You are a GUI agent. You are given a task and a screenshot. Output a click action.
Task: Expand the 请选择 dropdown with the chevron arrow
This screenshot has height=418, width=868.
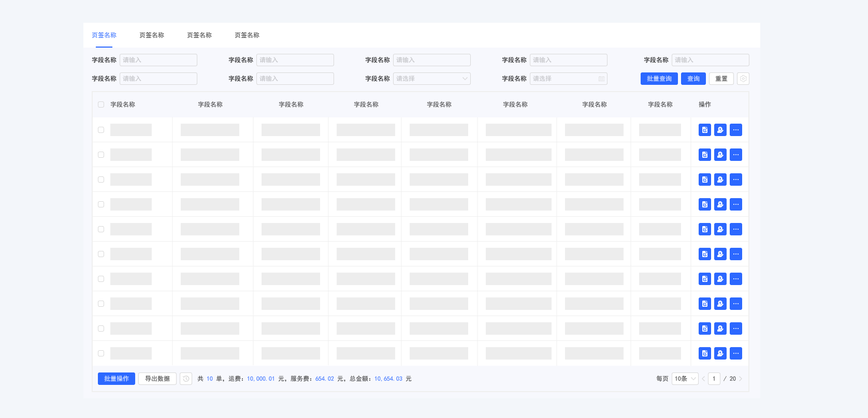(431, 79)
